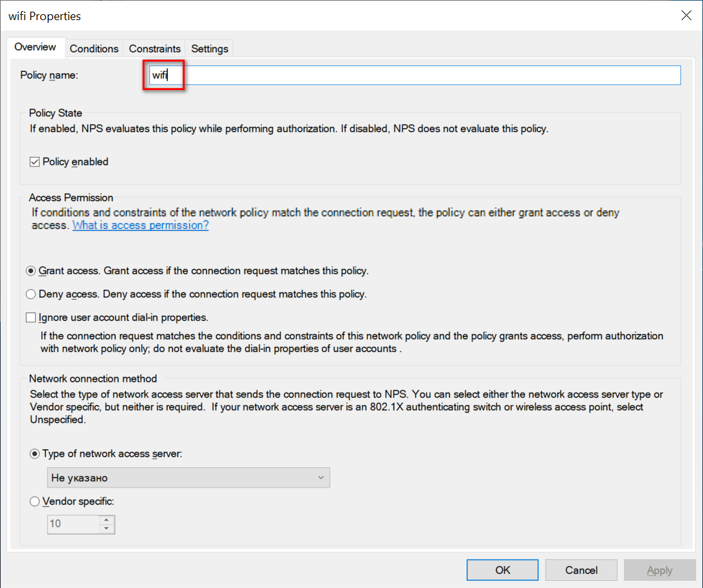Select the Grant access radio button
This screenshot has height=588, width=703.
pos(31,271)
